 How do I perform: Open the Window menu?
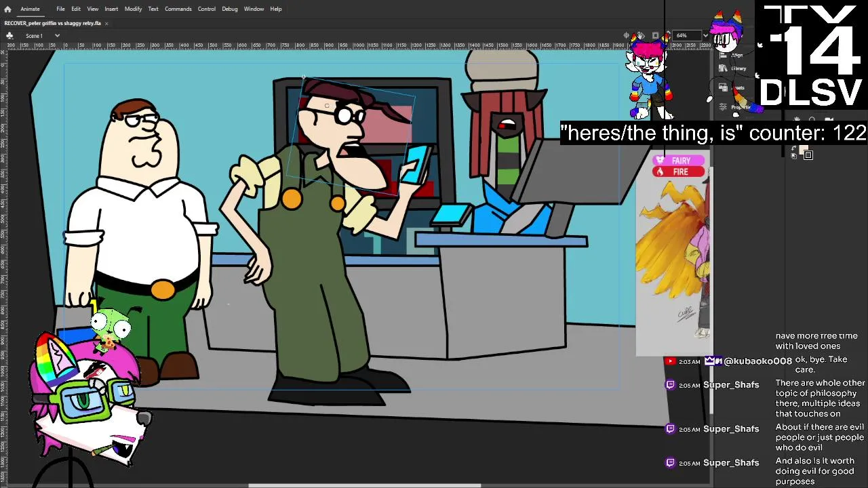coord(254,9)
